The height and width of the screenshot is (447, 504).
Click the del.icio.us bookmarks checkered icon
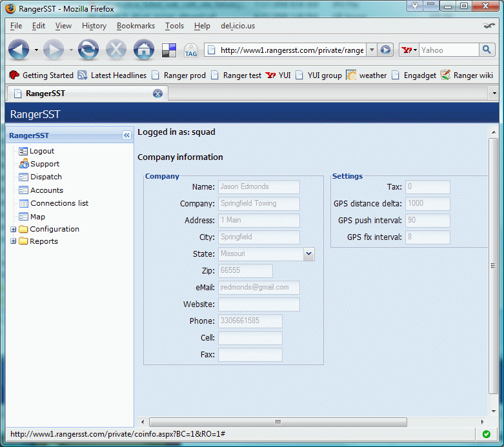pos(169,50)
